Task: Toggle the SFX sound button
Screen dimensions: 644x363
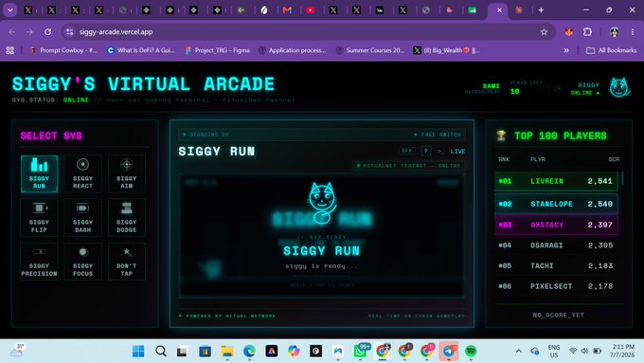Action: [406, 151]
